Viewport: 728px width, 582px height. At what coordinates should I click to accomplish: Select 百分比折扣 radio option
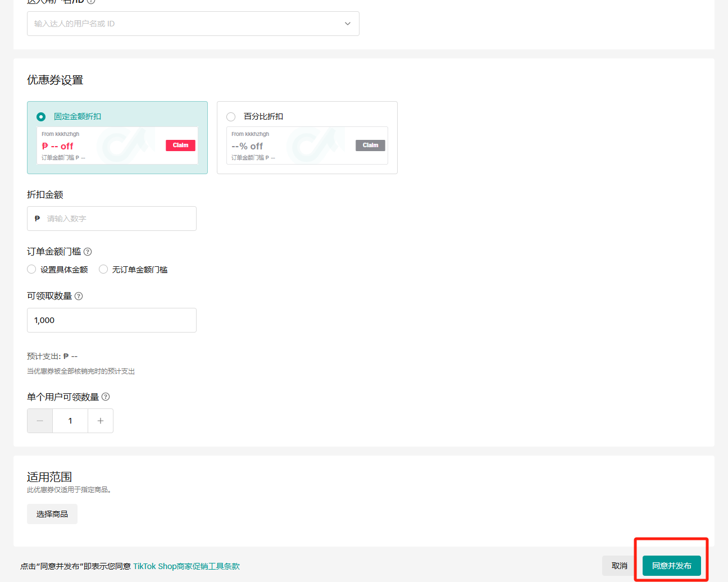click(x=231, y=117)
